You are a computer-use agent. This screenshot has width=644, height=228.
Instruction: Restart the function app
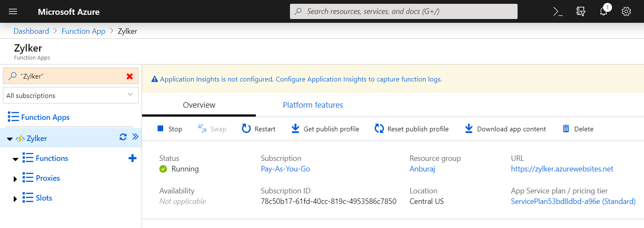tap(258, 129)
